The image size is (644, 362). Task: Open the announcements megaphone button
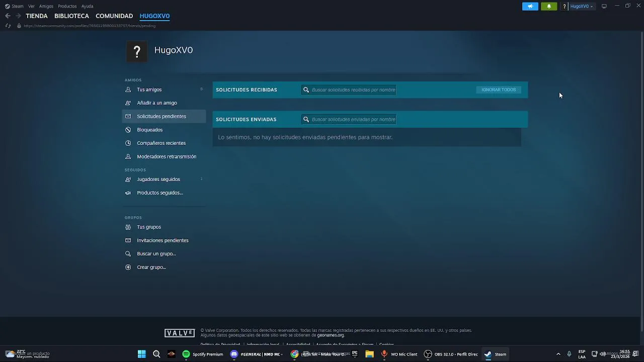pyautogui.click(x=530, y=6)
